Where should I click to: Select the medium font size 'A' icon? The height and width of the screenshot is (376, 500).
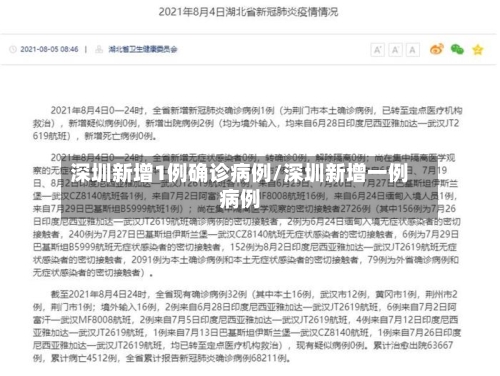point(395,50)
